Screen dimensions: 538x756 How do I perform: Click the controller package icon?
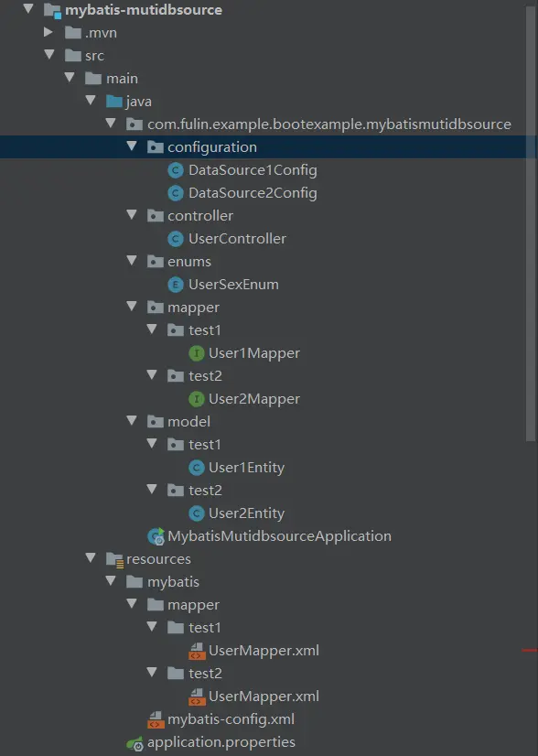(155, 215)
